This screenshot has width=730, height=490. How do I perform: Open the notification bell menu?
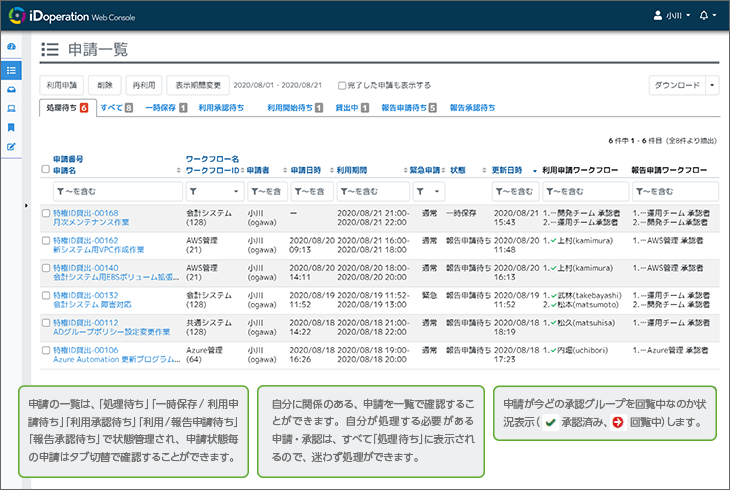[x=708, y=16]
